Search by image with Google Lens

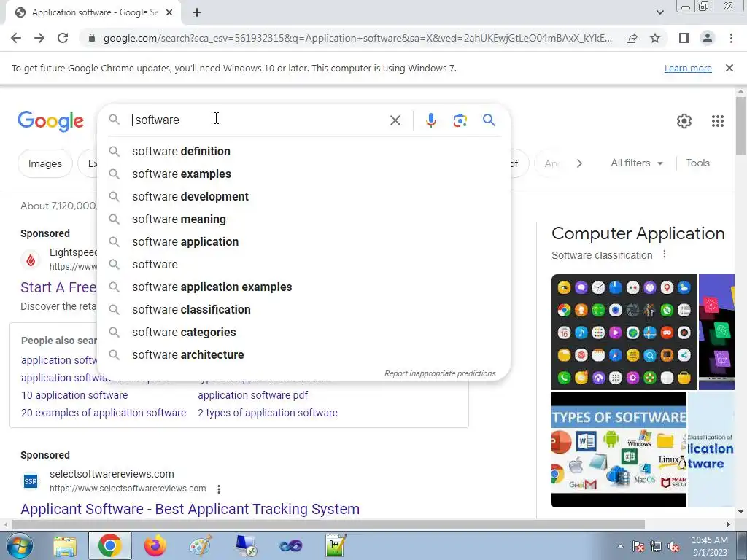point(460,120)
